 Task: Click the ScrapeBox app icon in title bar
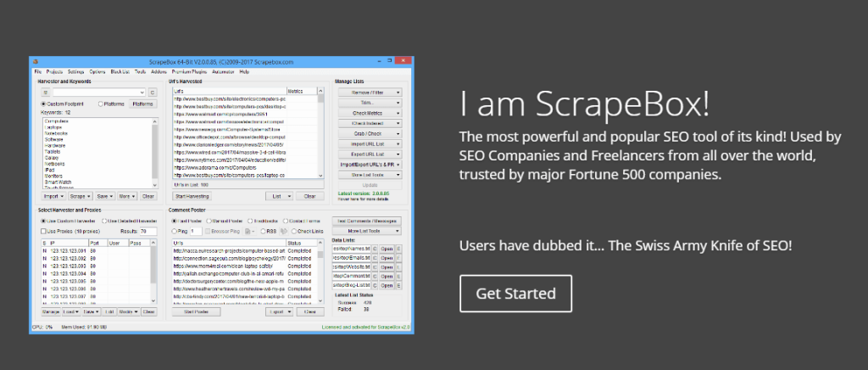pos(36,63)
